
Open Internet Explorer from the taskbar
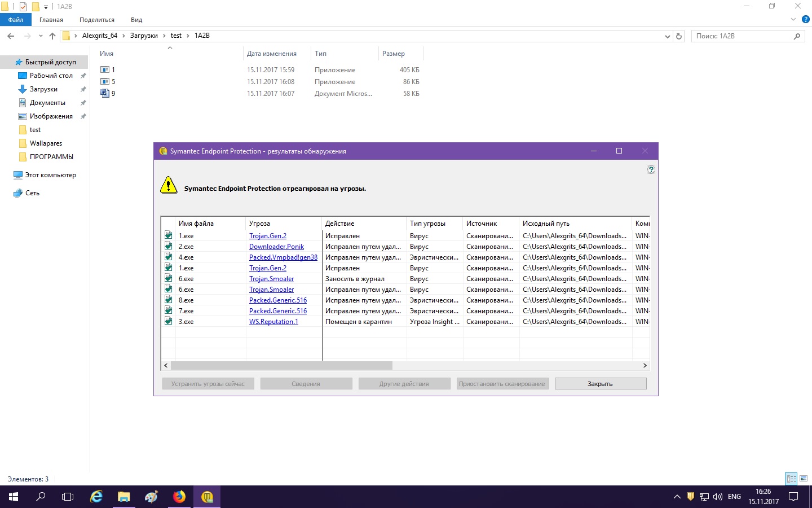(x=96, y=497)
